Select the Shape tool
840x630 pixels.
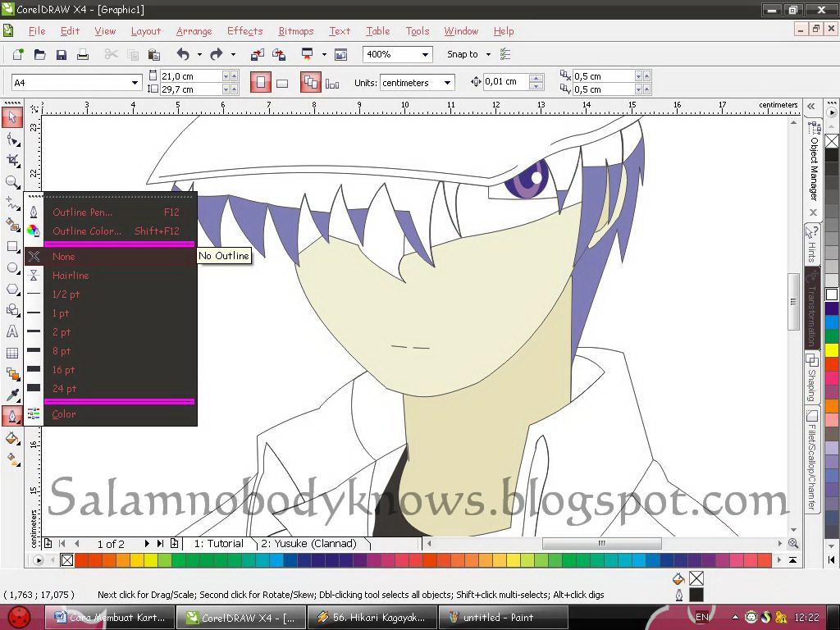12,139
